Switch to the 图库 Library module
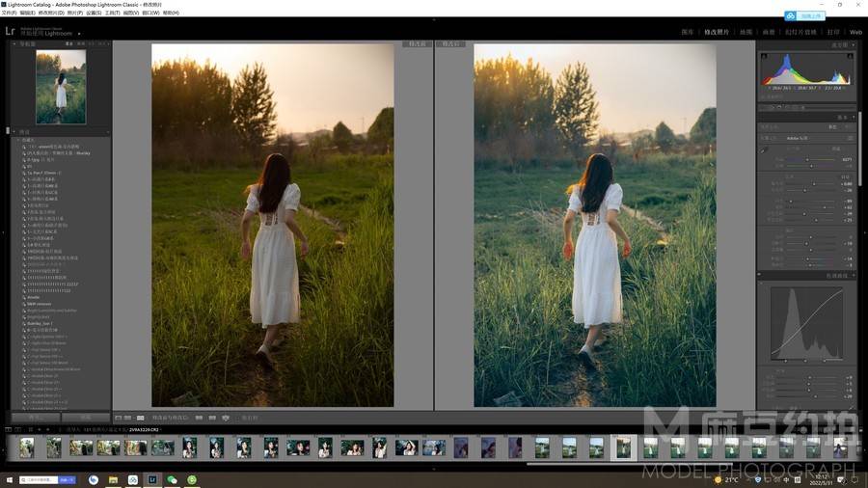 [x=687, y=32]
